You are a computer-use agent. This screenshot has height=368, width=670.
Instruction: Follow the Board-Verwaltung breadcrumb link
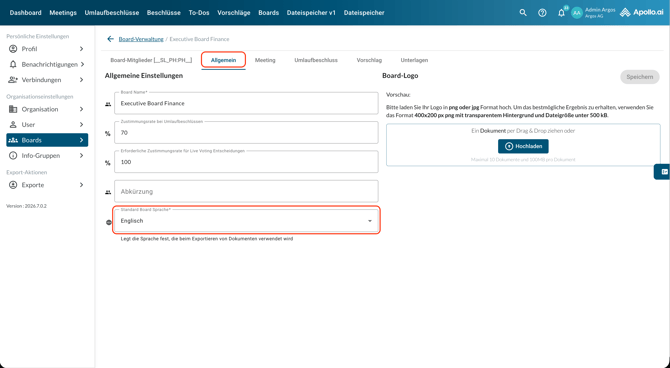pyautogui.click(x=141, y=39)
